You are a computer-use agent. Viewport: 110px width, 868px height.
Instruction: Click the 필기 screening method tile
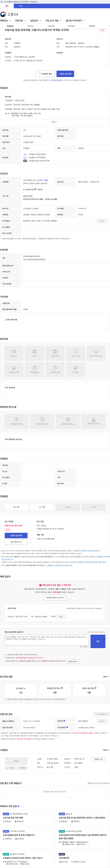[68, 507]
